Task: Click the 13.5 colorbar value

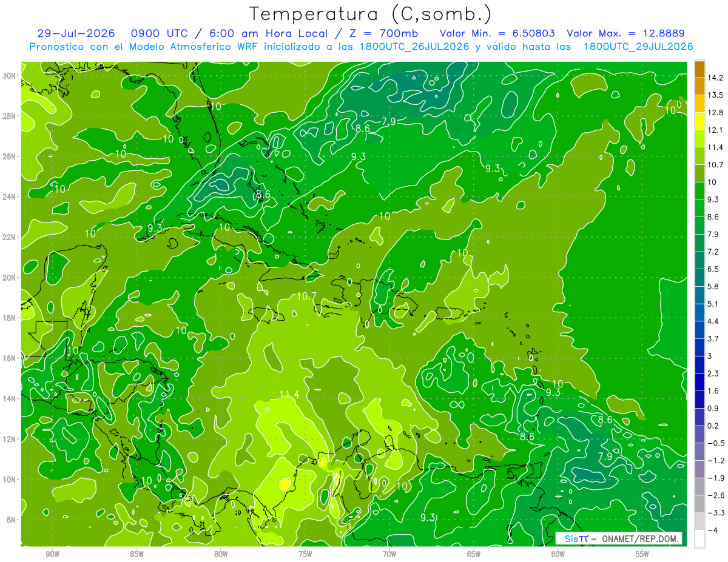Action: click(x=715, y=95)
